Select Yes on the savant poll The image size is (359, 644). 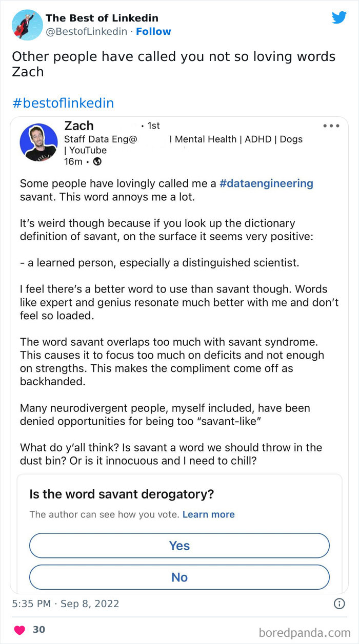pyautogui.click(x=179, y=545)
